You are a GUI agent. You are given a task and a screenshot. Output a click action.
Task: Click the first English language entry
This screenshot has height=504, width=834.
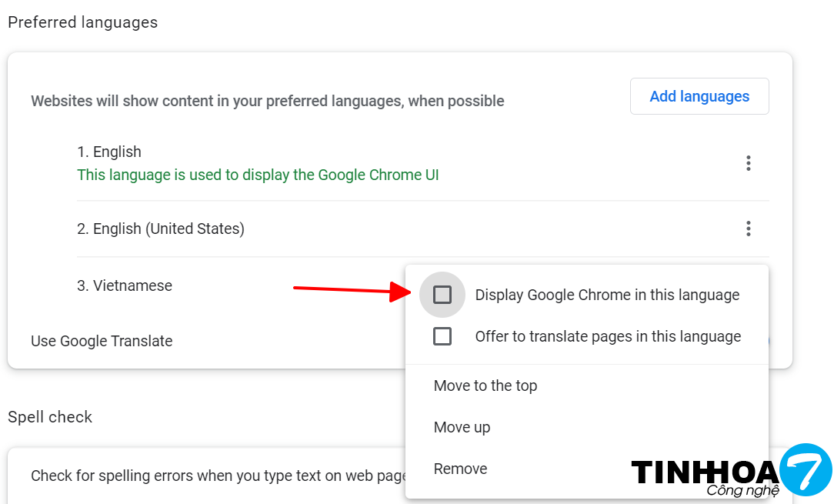(109, 152)
